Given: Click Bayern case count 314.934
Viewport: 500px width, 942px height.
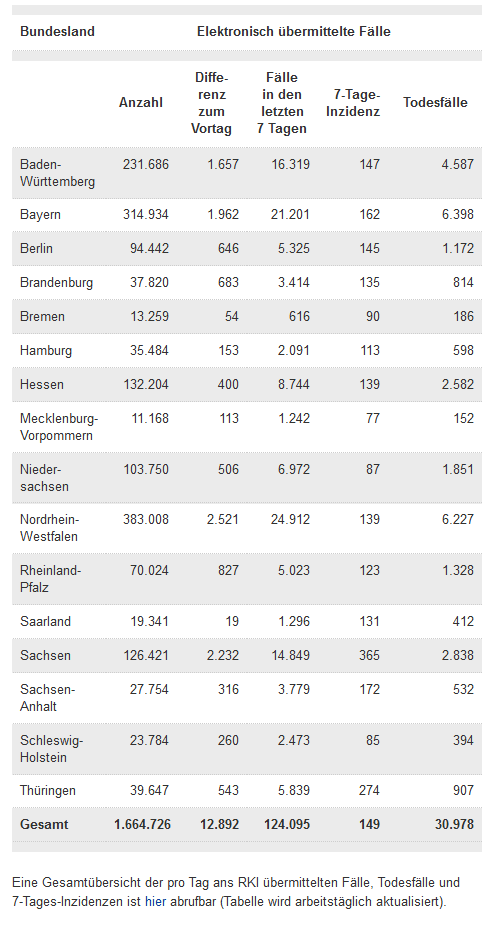Looking at the screenshot, I should (146, 214).
